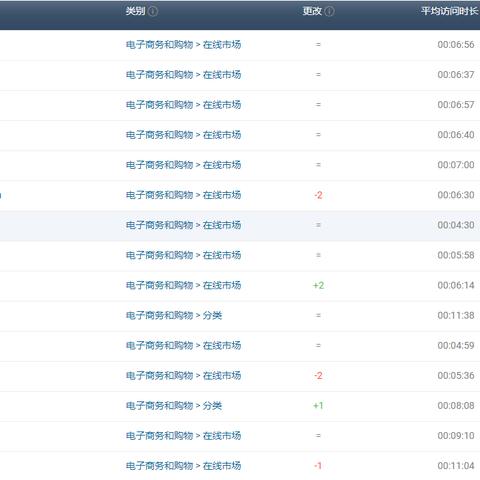Open category link in the 00:06:37 row
The width and height of the screenshot is (480, 480).
pyautogui.click(x=183, y=75)
